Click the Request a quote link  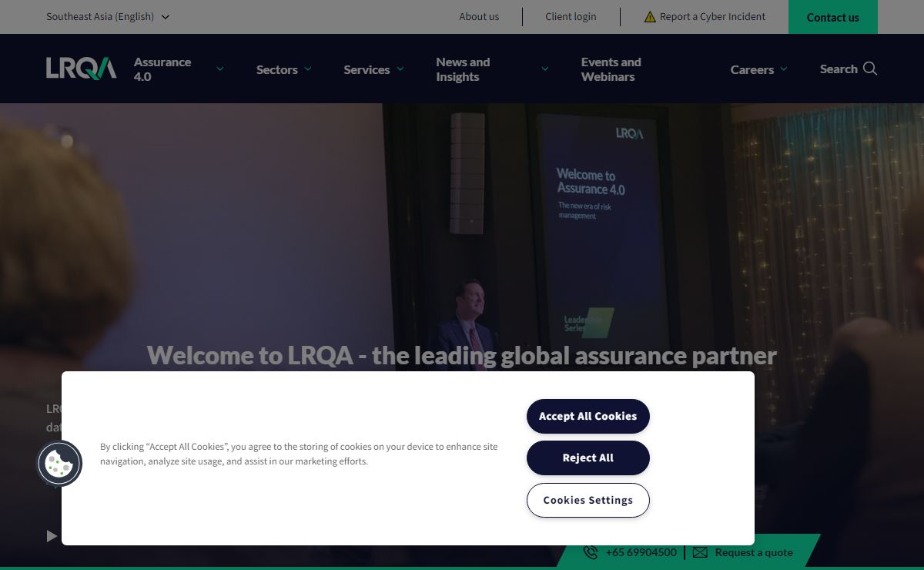pyautogui.click(x=754, y=552)
